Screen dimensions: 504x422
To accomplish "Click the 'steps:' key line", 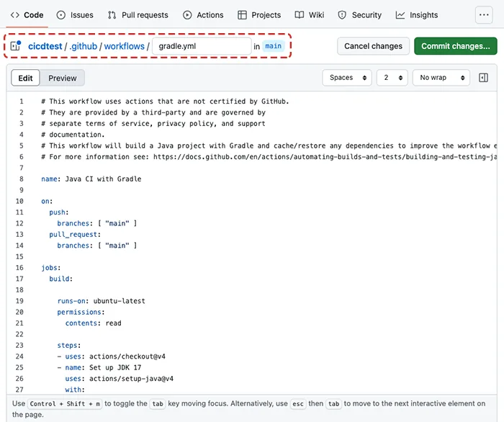I will click(69, 345).
